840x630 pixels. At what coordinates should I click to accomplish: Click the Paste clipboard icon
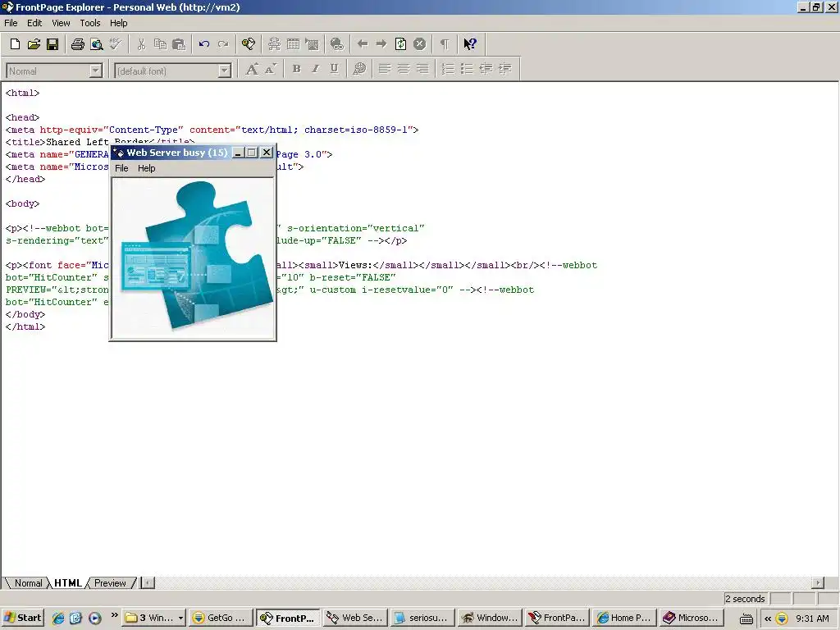pos(179,44)
